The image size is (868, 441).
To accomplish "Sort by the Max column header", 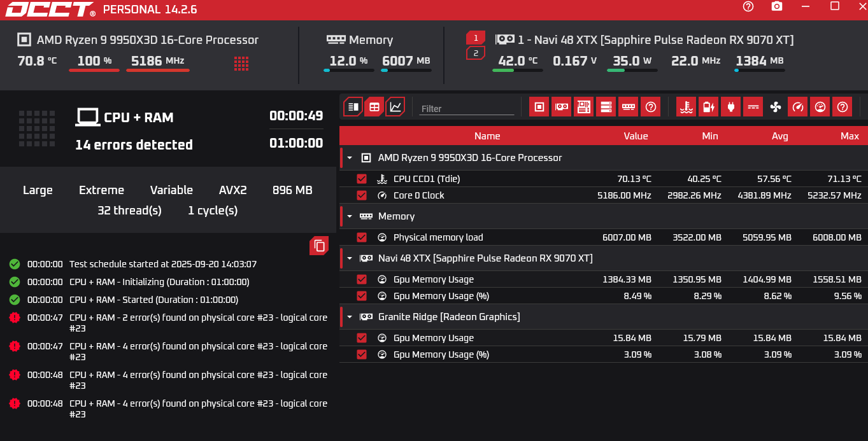I will 850,136.
